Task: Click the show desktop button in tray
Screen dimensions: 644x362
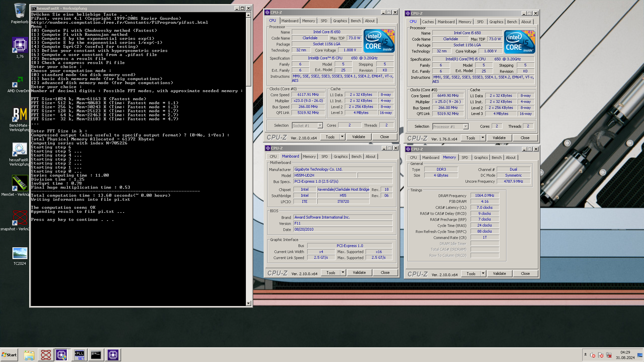Action: [x=640, y=355]
